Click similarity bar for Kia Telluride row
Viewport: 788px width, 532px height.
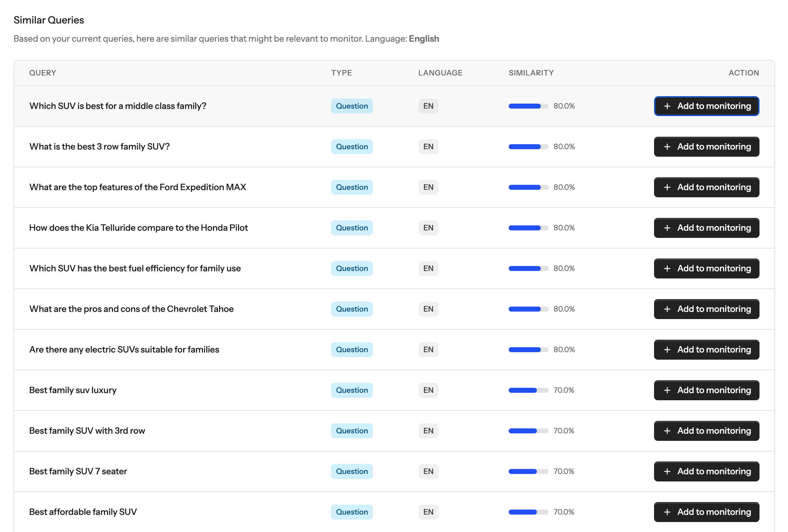click(528, 228)
